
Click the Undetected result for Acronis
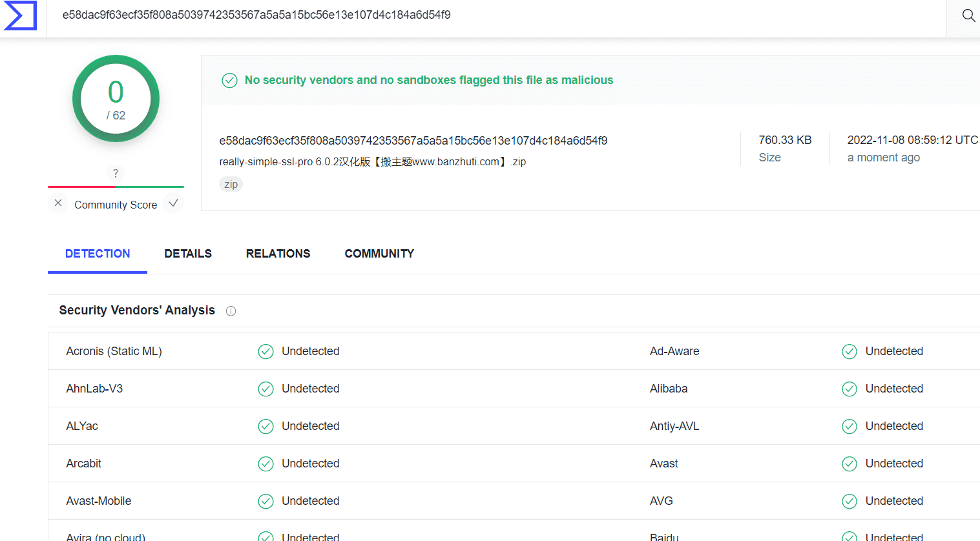[311, 351]
